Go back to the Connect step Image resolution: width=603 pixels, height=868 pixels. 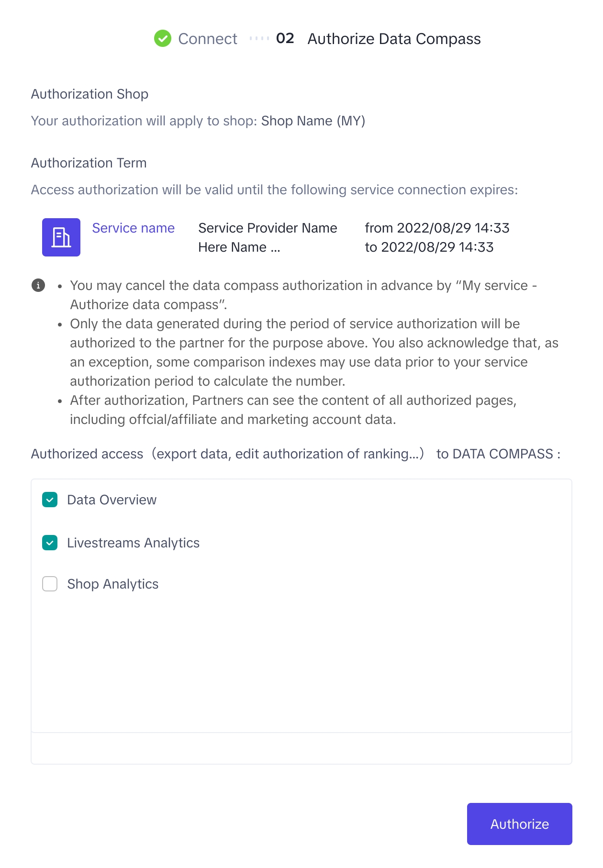207,39
